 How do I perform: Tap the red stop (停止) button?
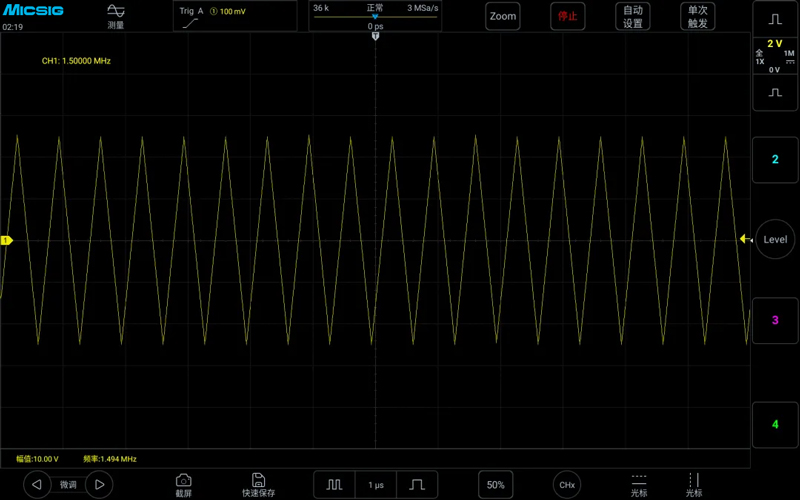(567, 16)
